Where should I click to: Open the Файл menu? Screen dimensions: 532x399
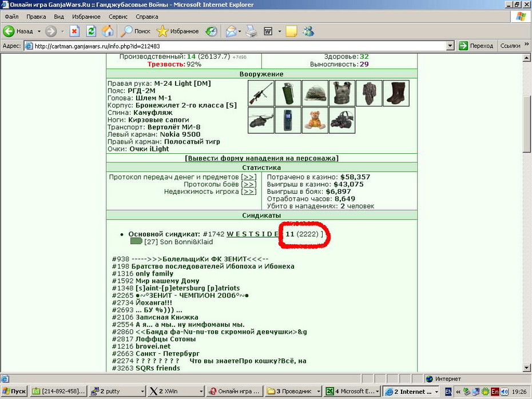tap(11, 17)
